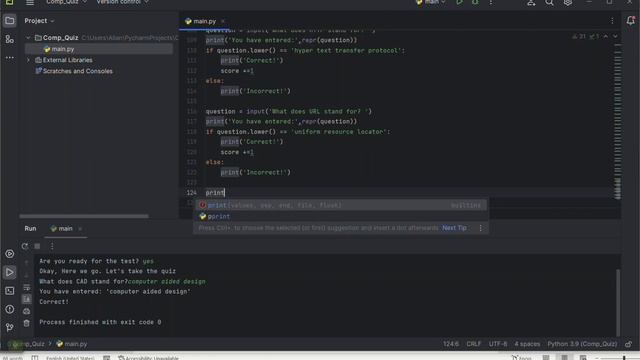
Task: Open Project view selector dropdown
Action: [39, 21]
